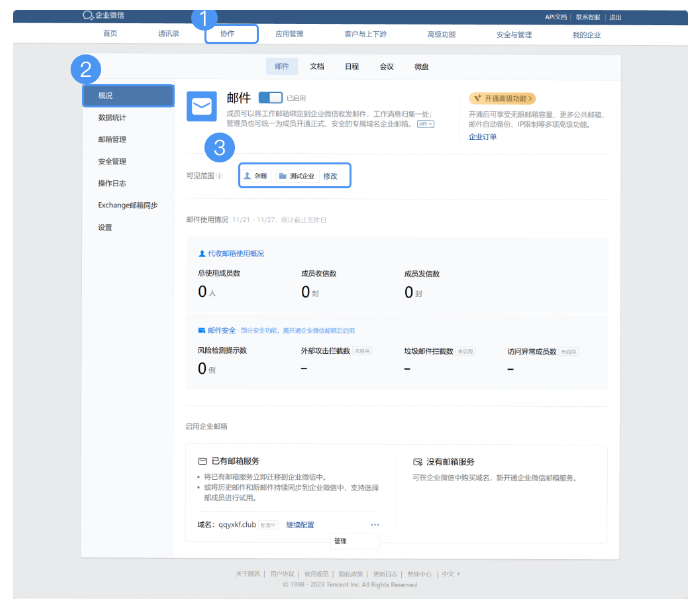The width and height of the screenshot is (695, 610).
Task: Select 数据统计 in the left sidebar
Action: tap(112, 117)
